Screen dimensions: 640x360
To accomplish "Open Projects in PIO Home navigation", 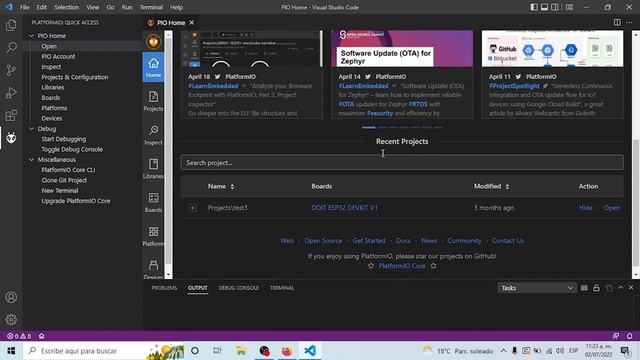I will tap(153, 101).
